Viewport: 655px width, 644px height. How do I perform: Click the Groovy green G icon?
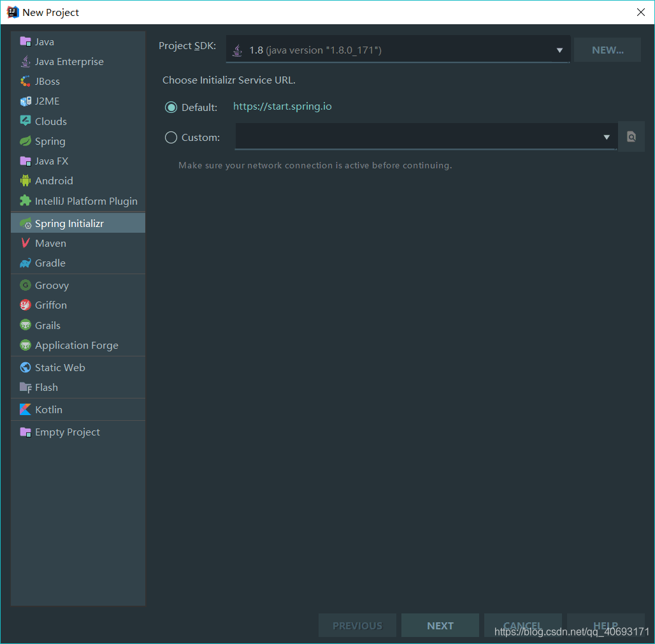click(x=25, y=285)
